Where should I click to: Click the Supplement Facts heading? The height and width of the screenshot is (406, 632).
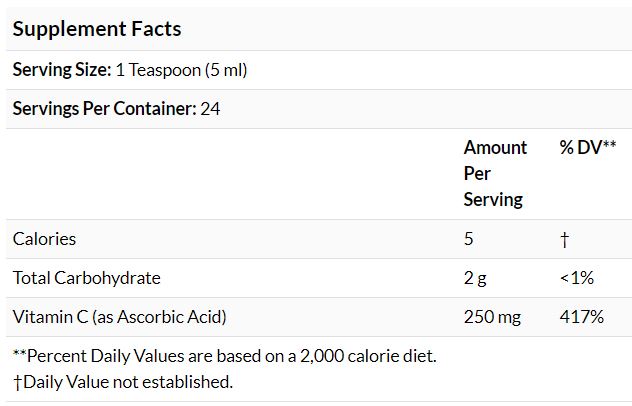click(97, 28)
